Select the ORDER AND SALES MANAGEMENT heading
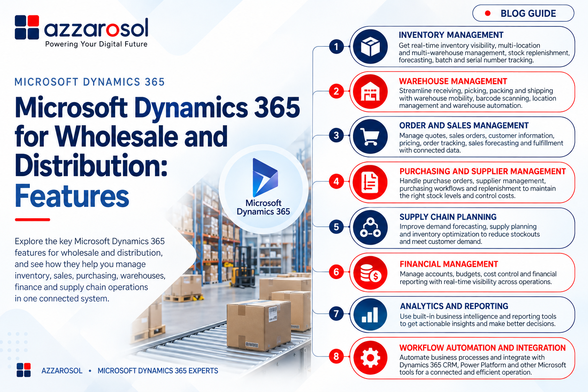Viewport: 588px width, 392px height. 464,126
